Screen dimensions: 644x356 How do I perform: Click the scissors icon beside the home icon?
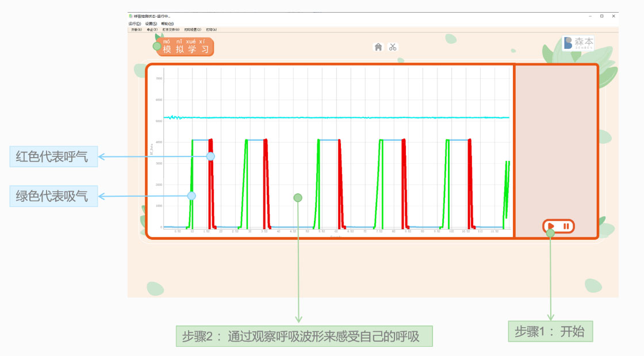click(393, 47)
